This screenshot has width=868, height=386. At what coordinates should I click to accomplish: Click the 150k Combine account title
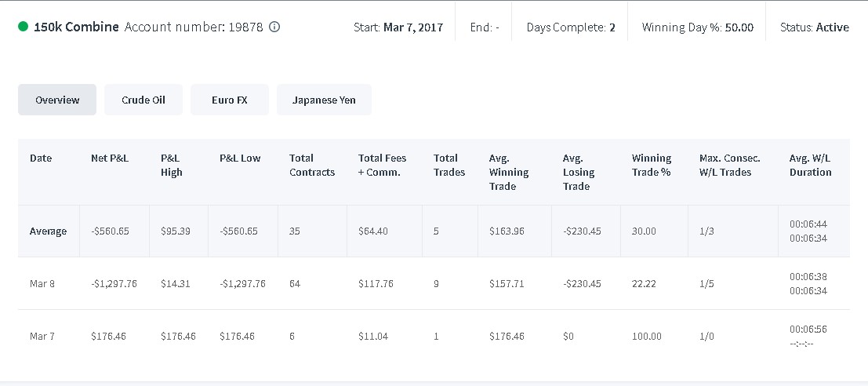click(76, 27)
